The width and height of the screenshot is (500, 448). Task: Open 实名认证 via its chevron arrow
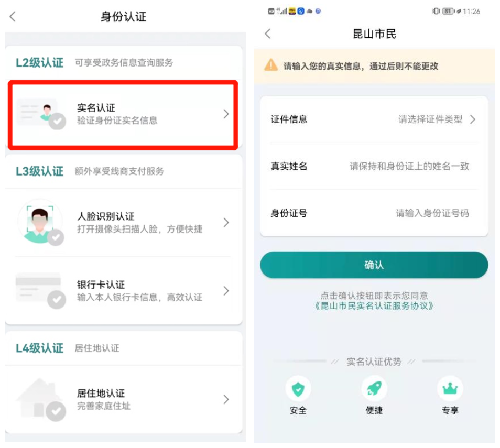tap(226, 114)
